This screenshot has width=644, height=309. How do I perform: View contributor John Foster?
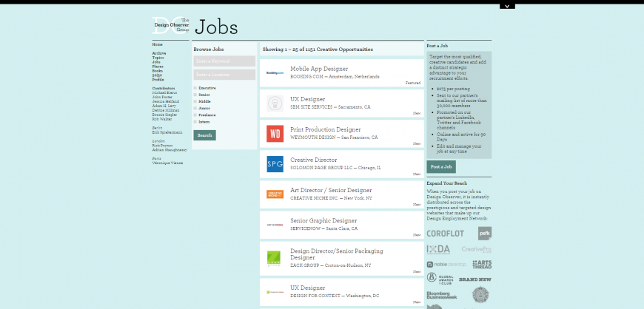coord(162,98)
